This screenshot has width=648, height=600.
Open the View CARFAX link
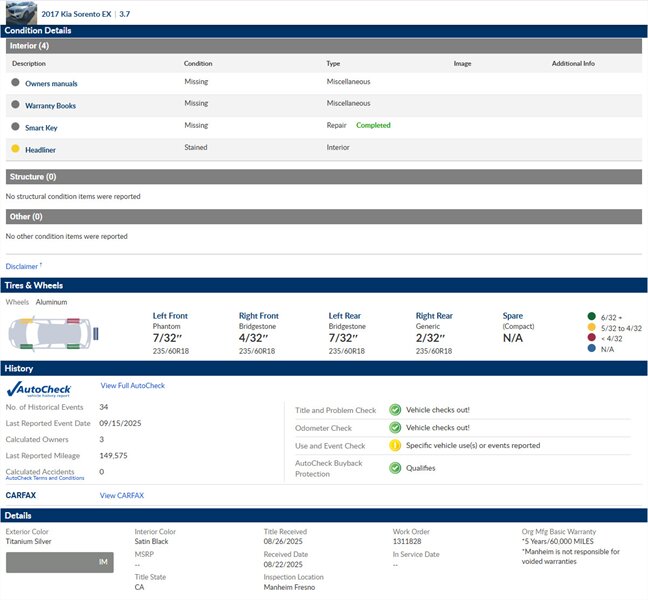coord(121,496)
